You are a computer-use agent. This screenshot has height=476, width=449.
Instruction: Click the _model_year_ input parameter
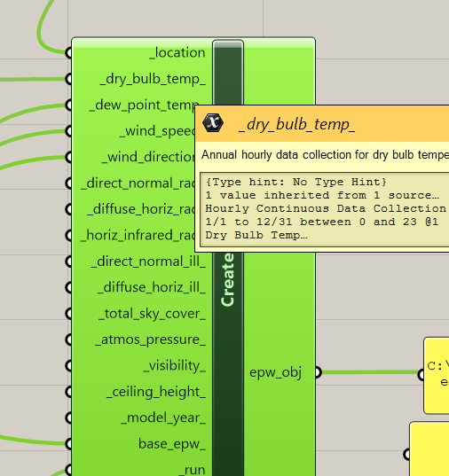tap(163, 418)
